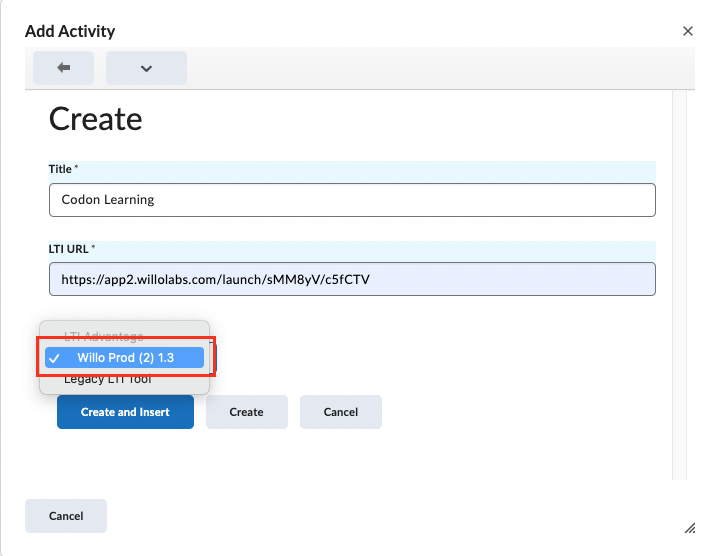Click Cancel next to the Create button
This screenshot has height=556, width=716.
pos(341,412)
